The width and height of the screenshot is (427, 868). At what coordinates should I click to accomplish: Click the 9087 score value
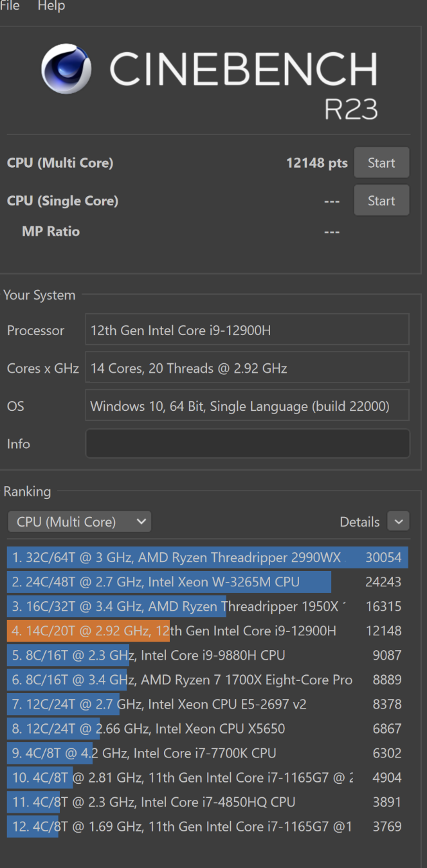point(387,655)
